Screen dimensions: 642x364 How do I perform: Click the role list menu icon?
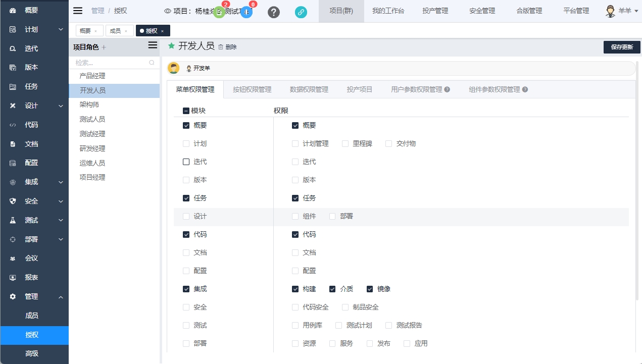(x=153, y=45)
